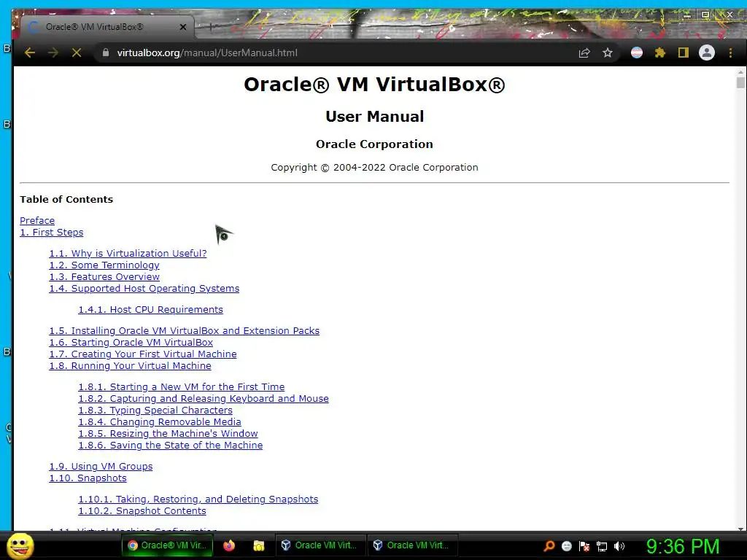Screen dimensions: 747x560
Task: Open the file manager folder taskbar icon
Action: click(x=259, y=545)
